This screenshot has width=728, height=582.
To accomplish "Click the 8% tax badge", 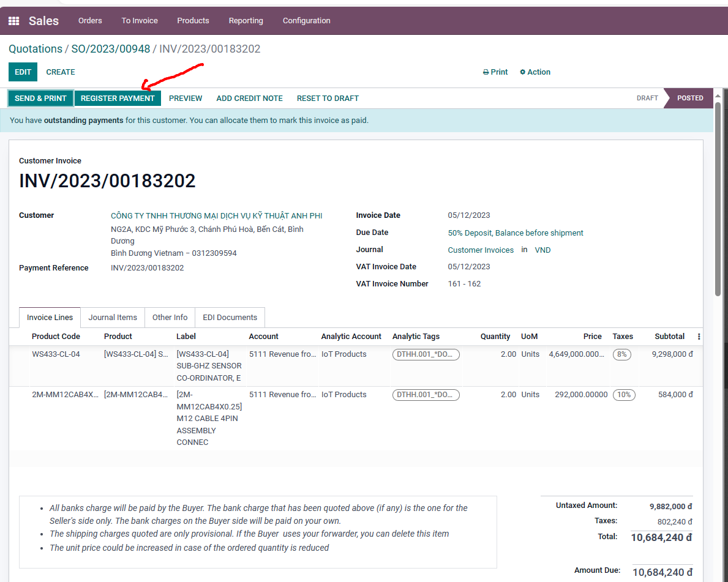I will [621, 354].
